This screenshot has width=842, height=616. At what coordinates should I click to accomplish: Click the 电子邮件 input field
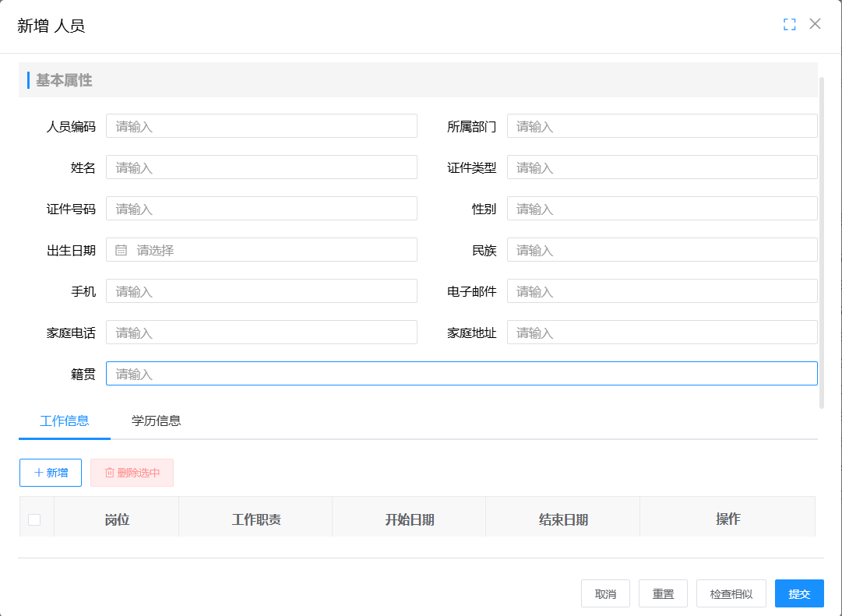(x=662, y=291)
